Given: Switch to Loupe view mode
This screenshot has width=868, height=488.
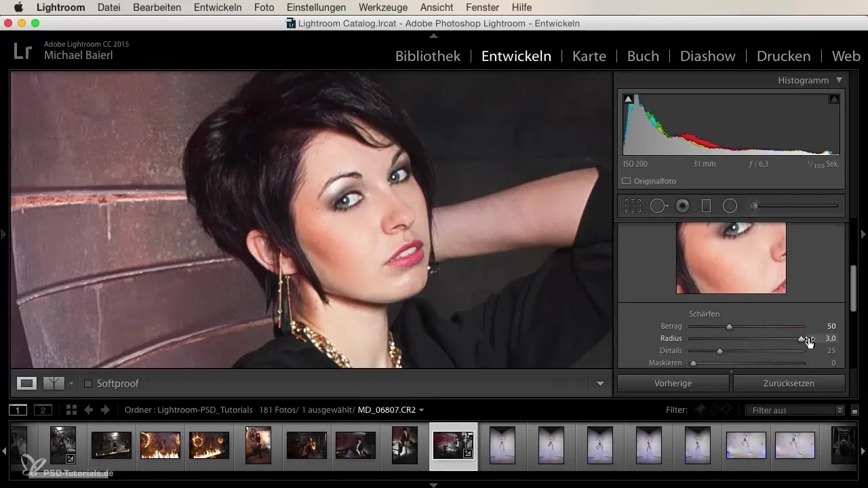Looking at the screenshot, I should pyautogui.click(x=27, y=384).
